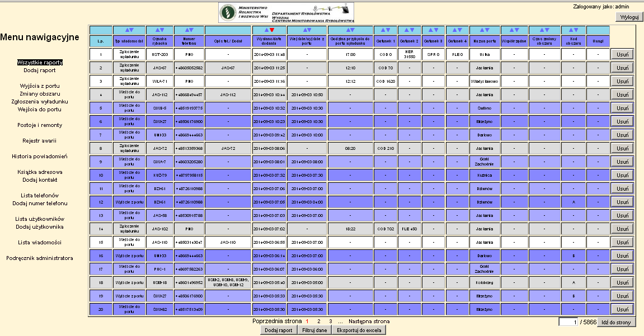The width and height of the screenshot is (644, 336).
Task: Sort ascending by Typ wiadomości column arrow
Action: coord(127,30)
